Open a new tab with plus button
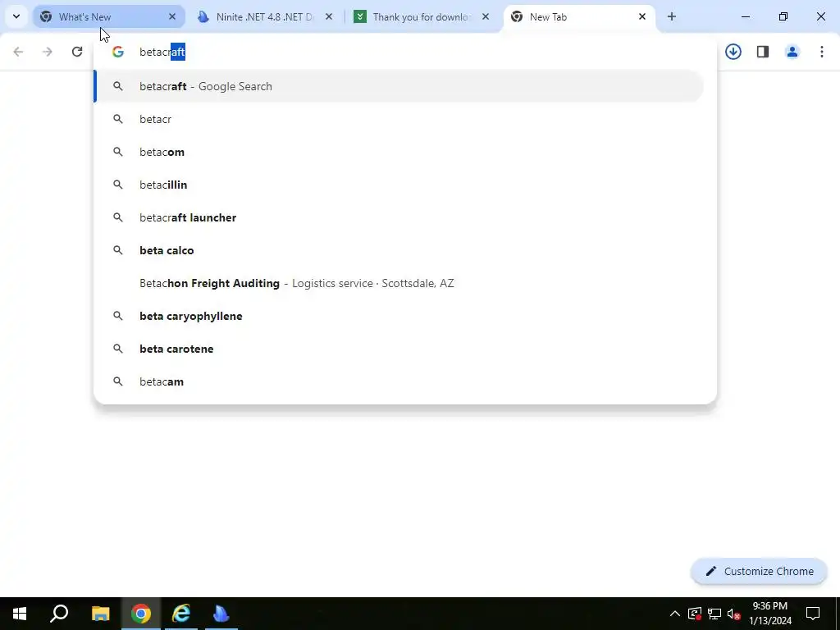840x630 pixels. 672,16
